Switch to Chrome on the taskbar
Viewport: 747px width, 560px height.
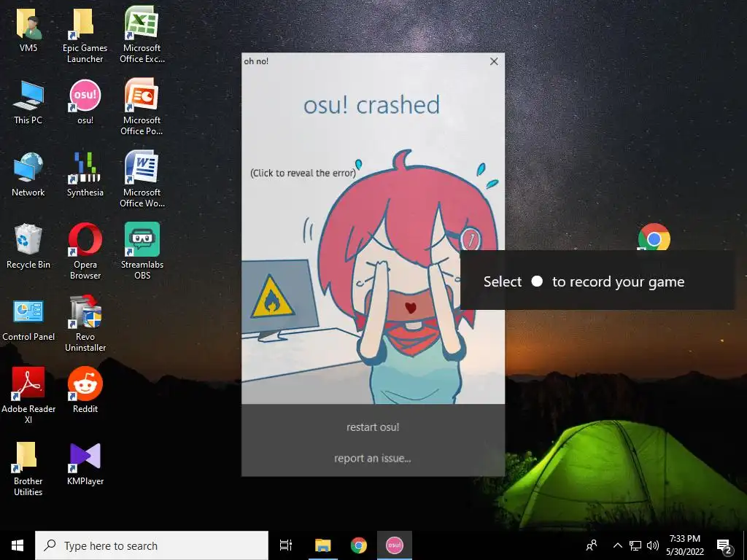click(x=359, y=545)
